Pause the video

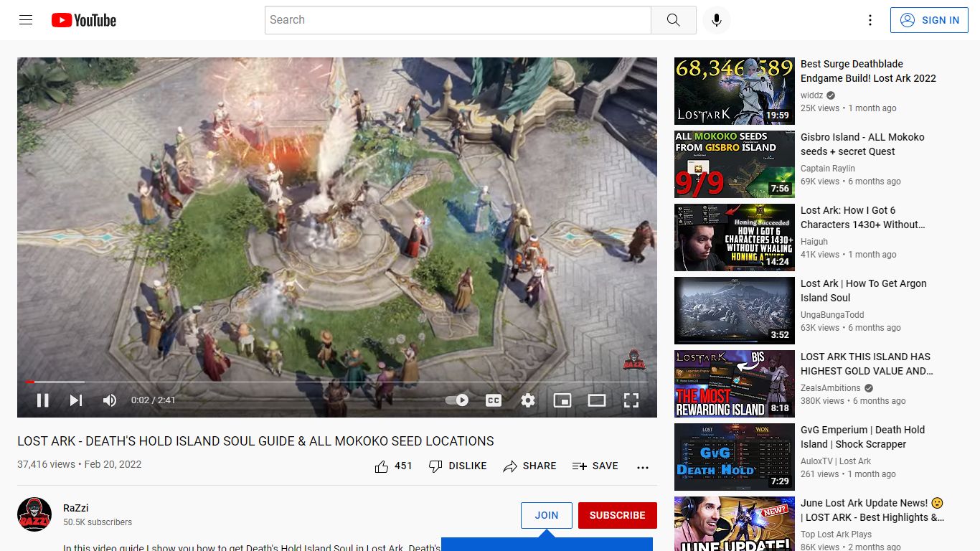coord(43,400)
